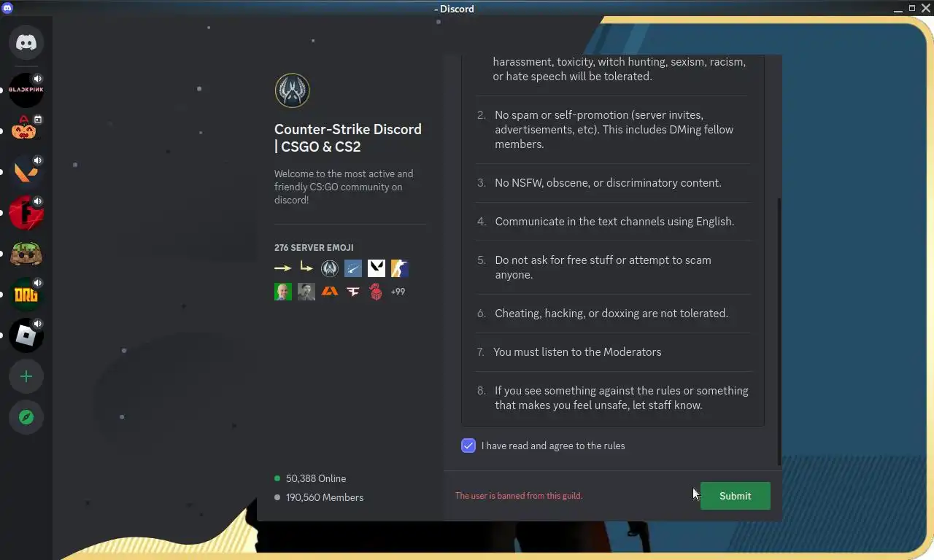Click the '276 SERVER EMOJI' heading
The height and width of the screenshot is (560, 934).
314,248
